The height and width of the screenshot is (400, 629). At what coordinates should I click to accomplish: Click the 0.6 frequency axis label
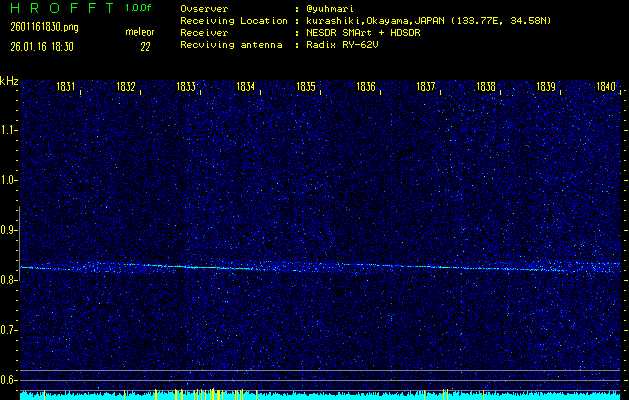[9, 379]
